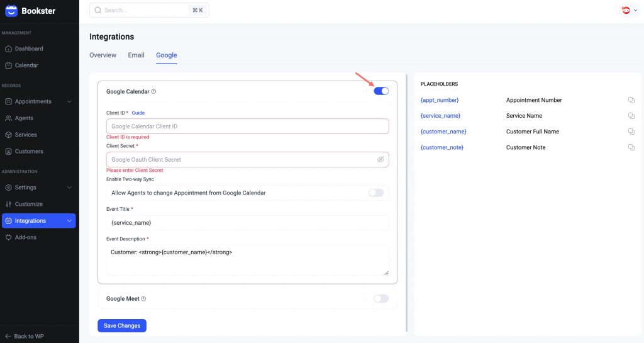Click the {appt_number} placeholder

pos(440,100)
